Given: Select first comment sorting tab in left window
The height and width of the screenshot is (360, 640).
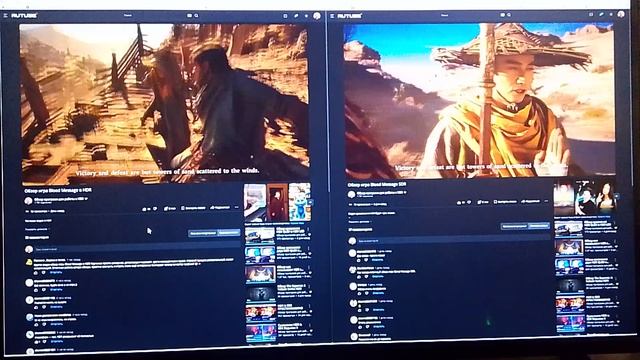Looking at the screenshot, I should pyautogui.click(x=203, y=233).
